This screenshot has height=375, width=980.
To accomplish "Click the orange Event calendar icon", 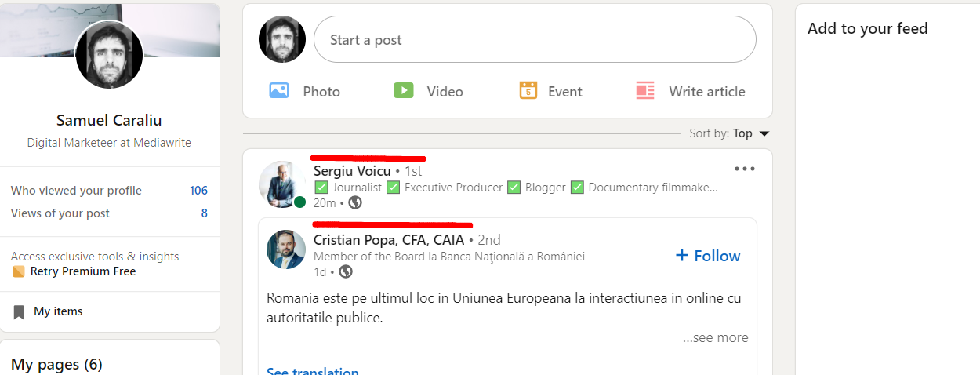I will [528, 90].
